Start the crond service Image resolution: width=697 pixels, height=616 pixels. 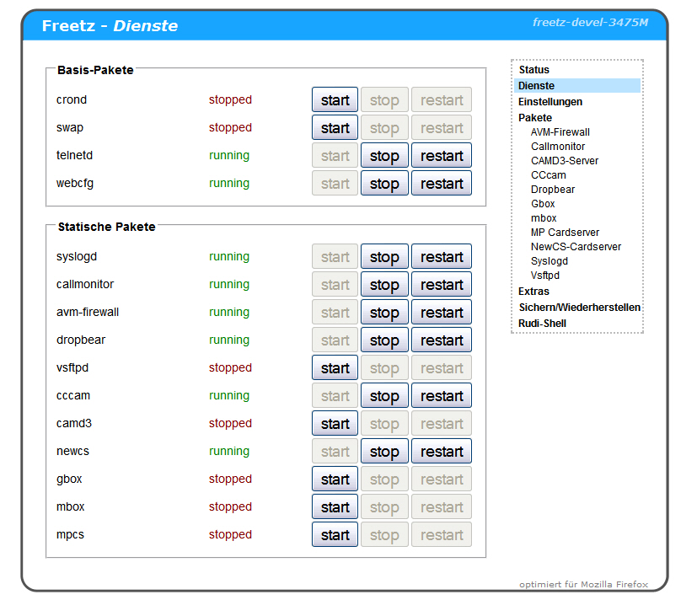(335, 100)
